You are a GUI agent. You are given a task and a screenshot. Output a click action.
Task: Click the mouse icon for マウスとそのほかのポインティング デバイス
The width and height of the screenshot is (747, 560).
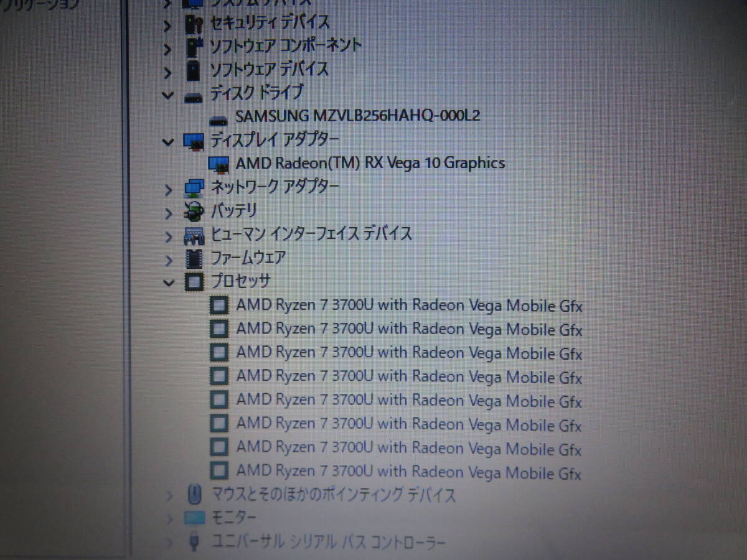(194, 495)
